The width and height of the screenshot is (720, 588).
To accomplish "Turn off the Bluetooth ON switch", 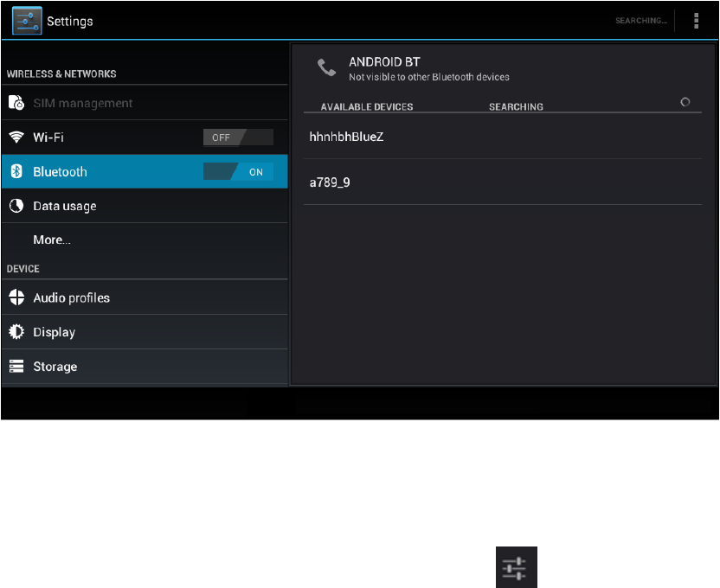I will 238,171.
